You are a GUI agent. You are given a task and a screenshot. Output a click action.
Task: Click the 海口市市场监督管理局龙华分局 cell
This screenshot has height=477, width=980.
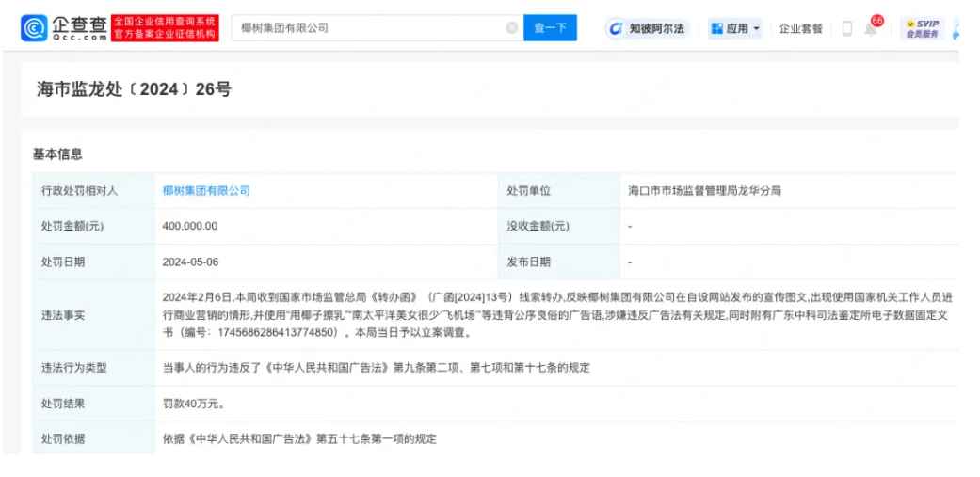[704, 190]
